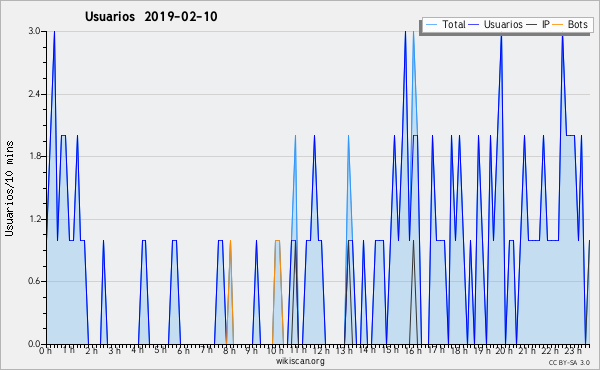The width and height of the screenshot is (600, 370).
Task: Click the '22 h' x-axis label
Action: click(x=550, y=350)
